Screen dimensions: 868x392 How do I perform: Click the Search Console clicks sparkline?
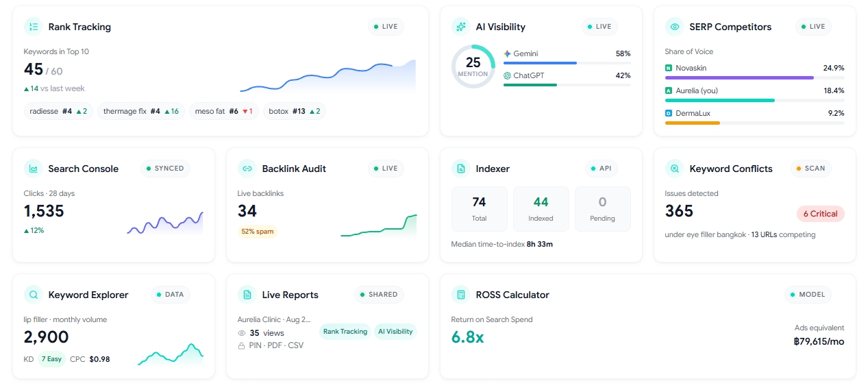[x=165, y=224]
